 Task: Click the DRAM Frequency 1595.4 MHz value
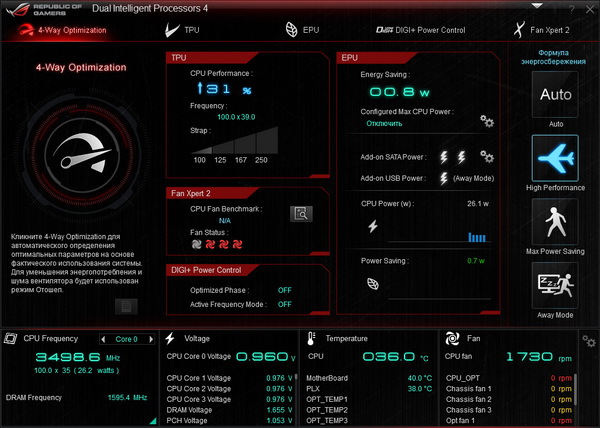(x=127, y=397)
